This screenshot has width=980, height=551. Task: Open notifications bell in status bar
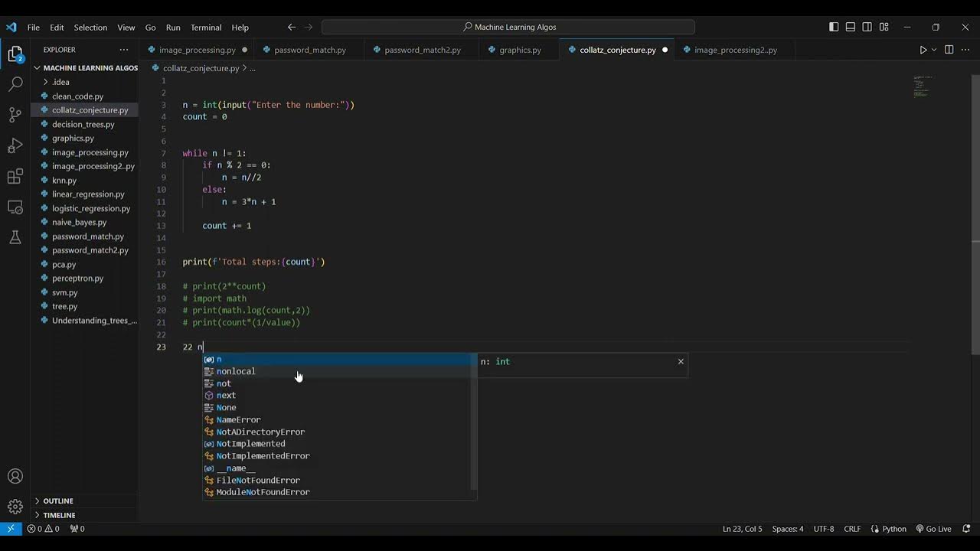click(966, 529)
